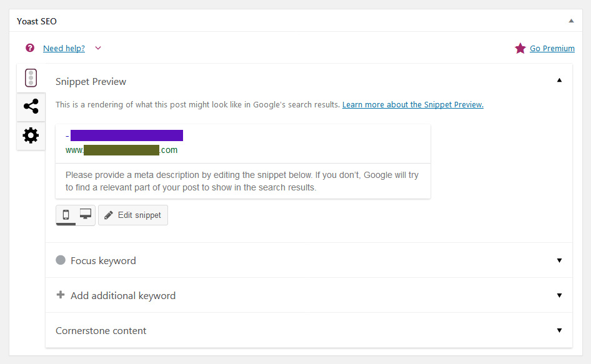
Task: Click the green URL in snippet preview
Action: 121,150
